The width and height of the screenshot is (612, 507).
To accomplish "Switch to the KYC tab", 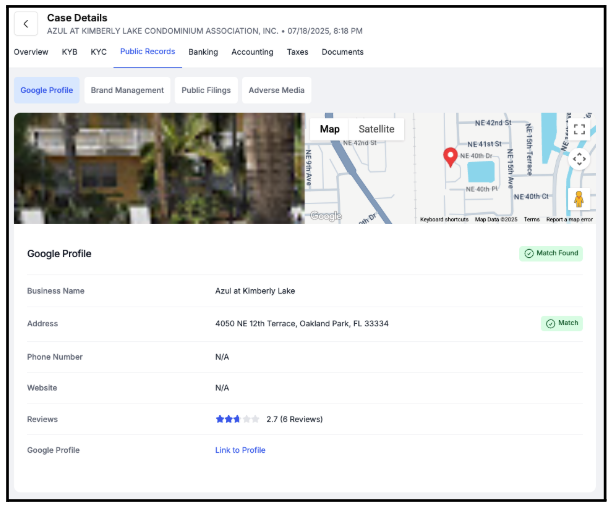I will (98, 52).
